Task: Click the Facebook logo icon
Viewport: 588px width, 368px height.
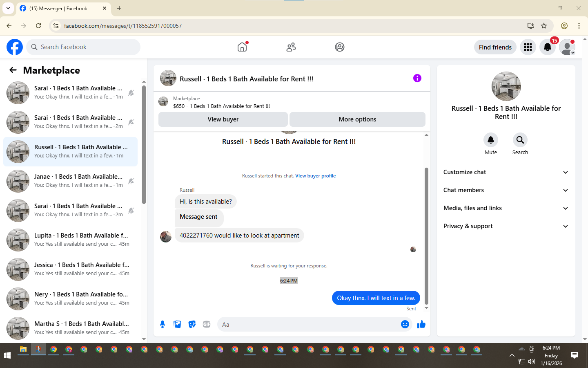Action: pyautogui.click(x=15, y=47)
